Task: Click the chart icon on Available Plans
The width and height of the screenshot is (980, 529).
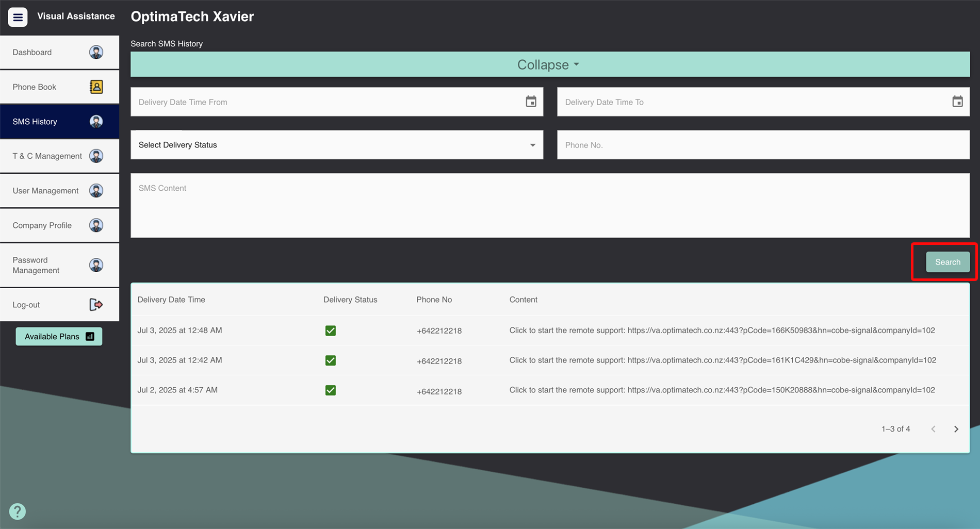Action: click(x=90, y=337)
